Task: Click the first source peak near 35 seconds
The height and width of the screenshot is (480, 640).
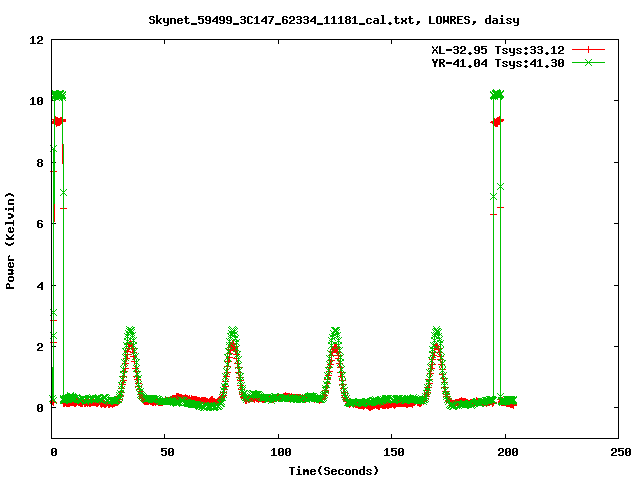Action: click(x=130, y=363)
